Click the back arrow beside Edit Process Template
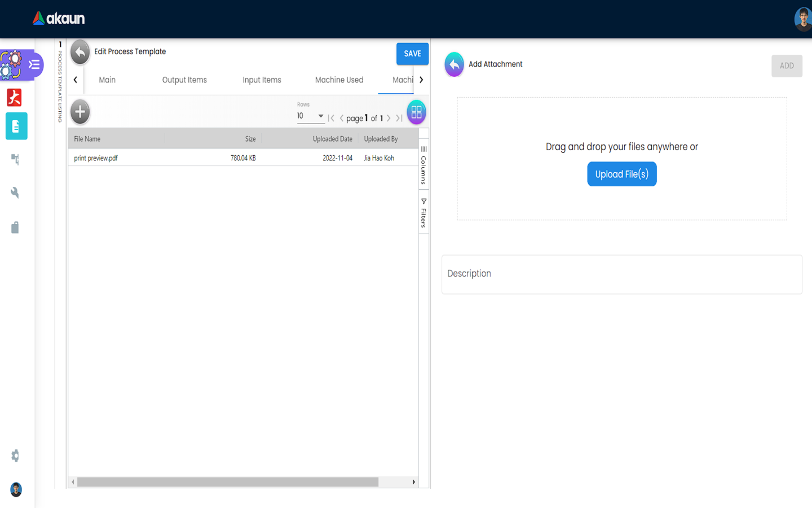Screen dimensions: 812x508 tap(80, 52)
